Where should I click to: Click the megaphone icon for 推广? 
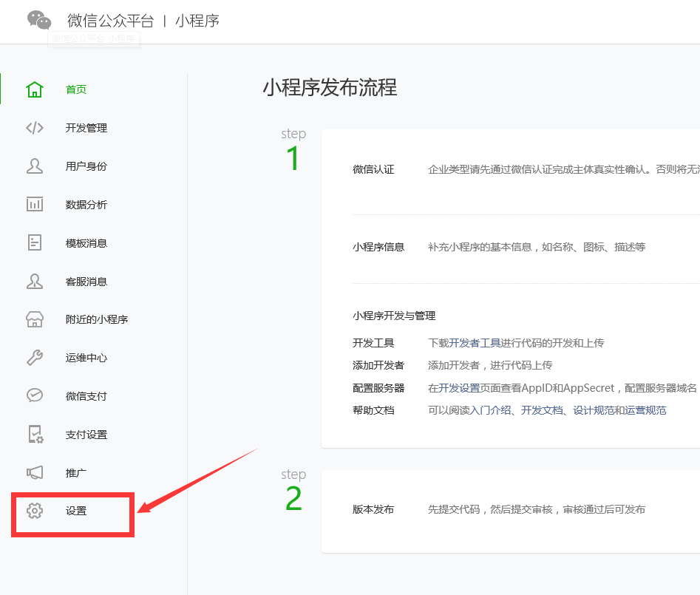tap(35, 473)
